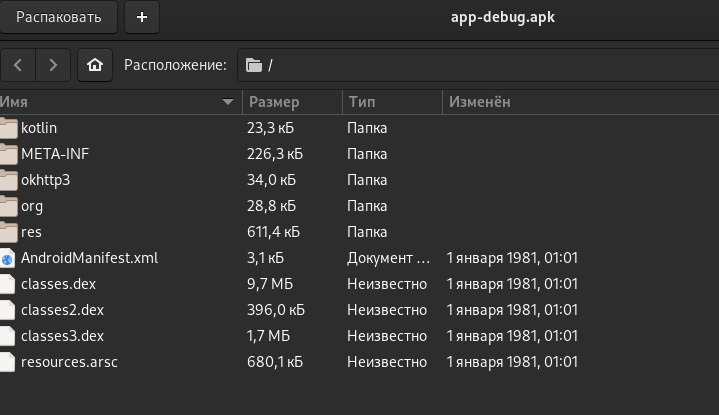Select the META-INF folder icon
This screenshot has height=415, width=719.
coord(8,154)
